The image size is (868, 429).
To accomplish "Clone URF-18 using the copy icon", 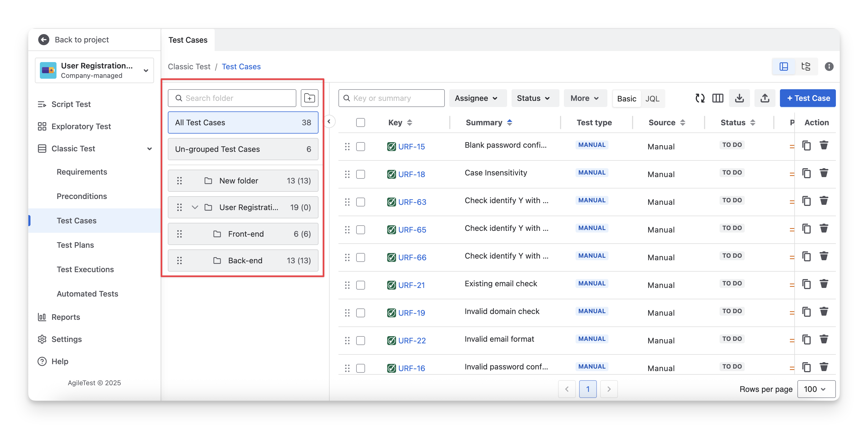I will tap(806, 173).
